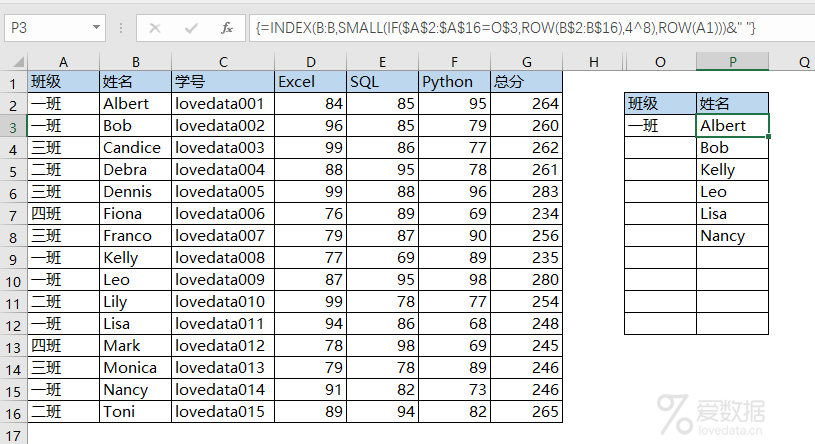The image size is (815, 444).
Task: Click cell containing lovedata010
Action: 223,302
